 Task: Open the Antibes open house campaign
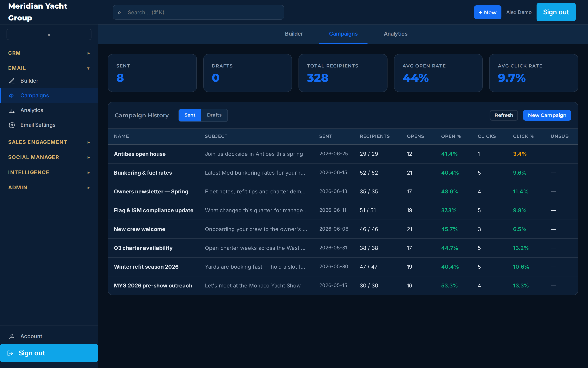[140, 154]
